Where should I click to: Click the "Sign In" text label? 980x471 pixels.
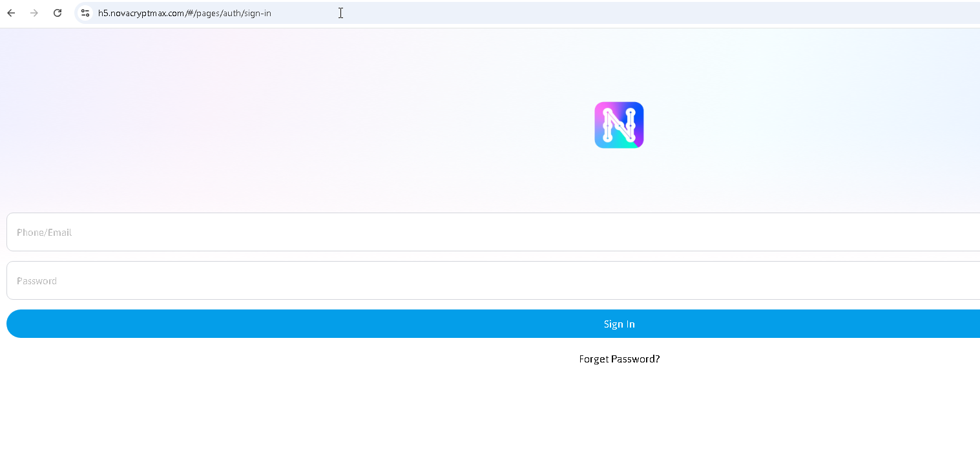pyautogui.click(x=619, y=324)
